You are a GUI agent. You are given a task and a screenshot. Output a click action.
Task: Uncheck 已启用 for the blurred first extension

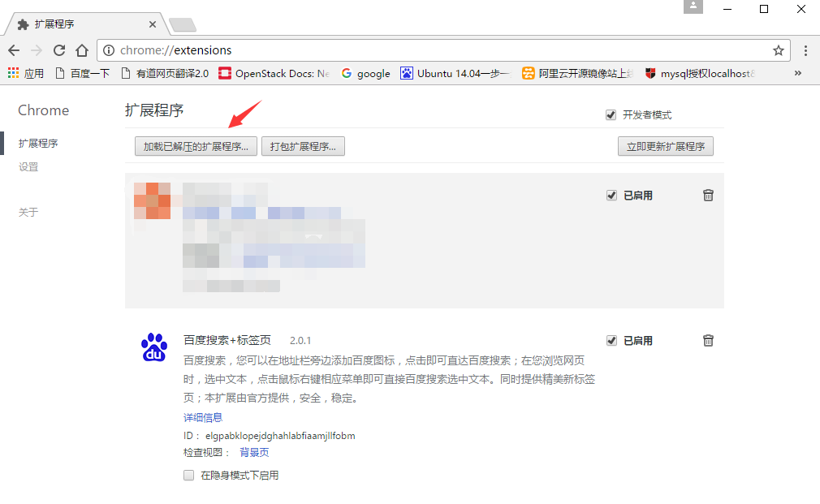coord(611,196)
